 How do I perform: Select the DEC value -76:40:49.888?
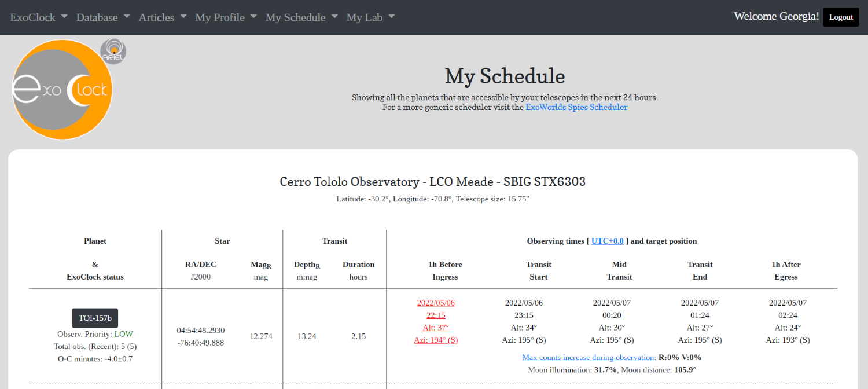click(x=201, y=342)
